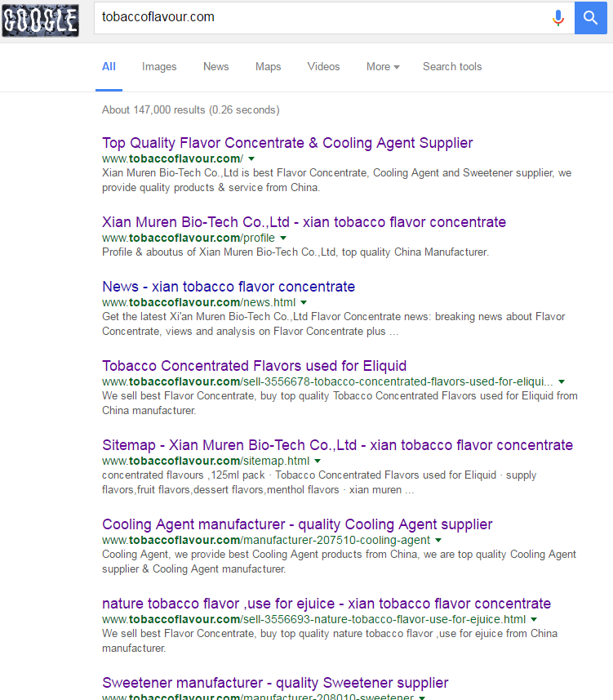613x700 pixels.
Task: Expand arrow beside sitemap.html URL
Action: pyautogui.click(x=318, y=461)
